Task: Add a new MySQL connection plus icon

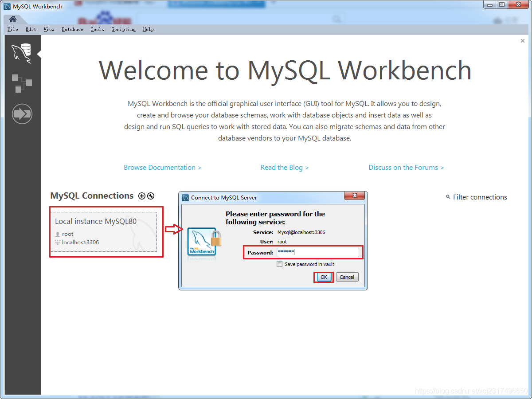Action: pos(142,196)
